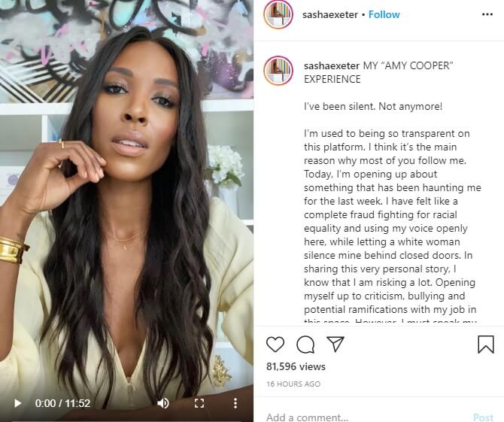
Task: Focus the Add a comment field
Action: point(366,417)
